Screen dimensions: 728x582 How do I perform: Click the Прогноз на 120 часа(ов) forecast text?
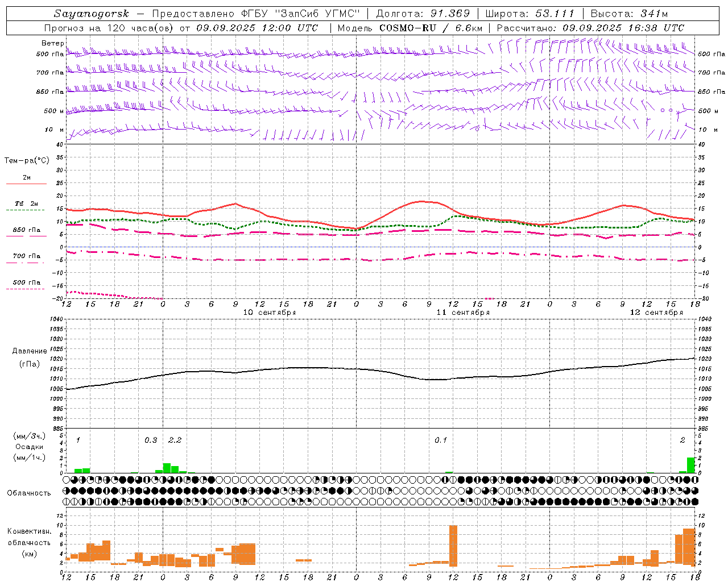click(x=109, y=28)
